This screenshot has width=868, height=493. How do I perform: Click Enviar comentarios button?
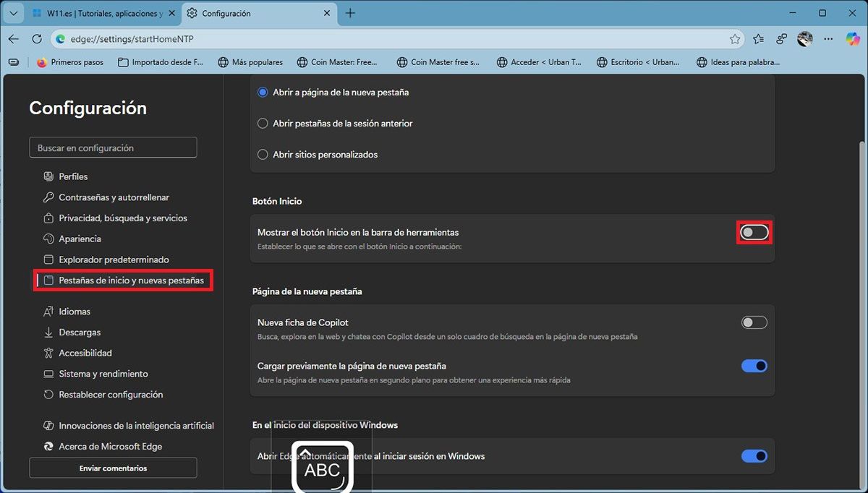tap(113, 468)
